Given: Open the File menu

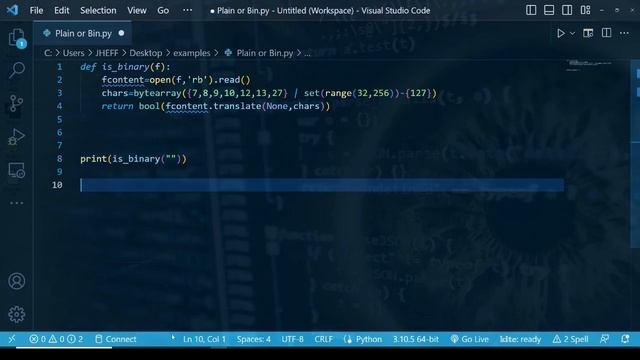Looking at the screenshot, I should [x=36, y=11].
